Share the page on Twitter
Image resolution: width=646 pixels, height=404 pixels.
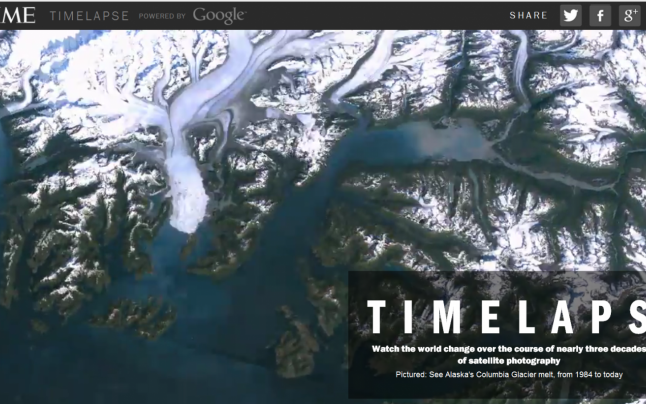pyautogui.click(x=570, y=15)
